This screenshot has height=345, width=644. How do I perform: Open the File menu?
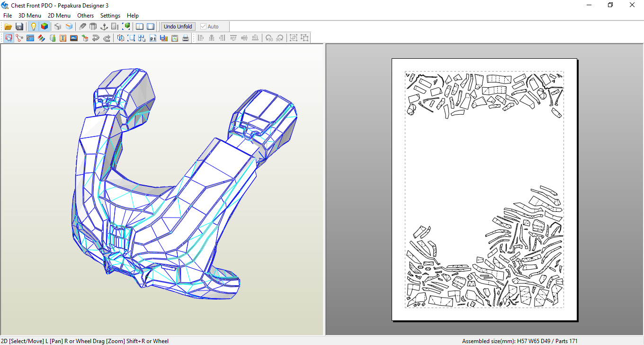8,16
